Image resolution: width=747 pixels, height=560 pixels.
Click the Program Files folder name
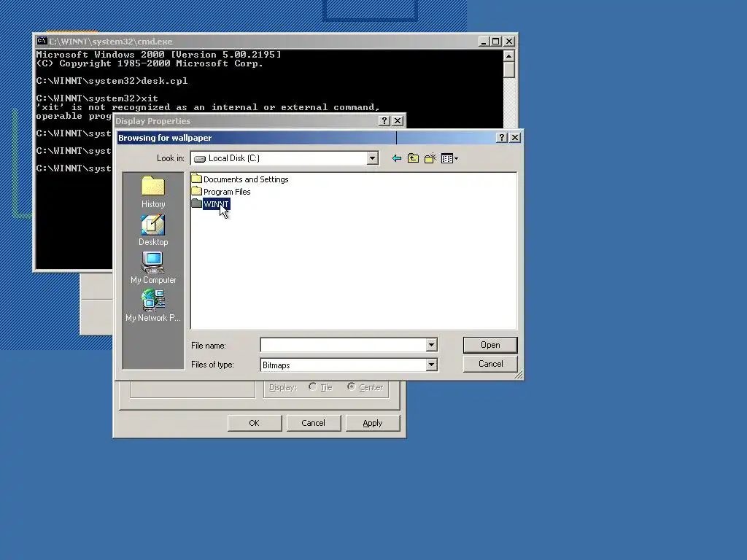point(227,192)
